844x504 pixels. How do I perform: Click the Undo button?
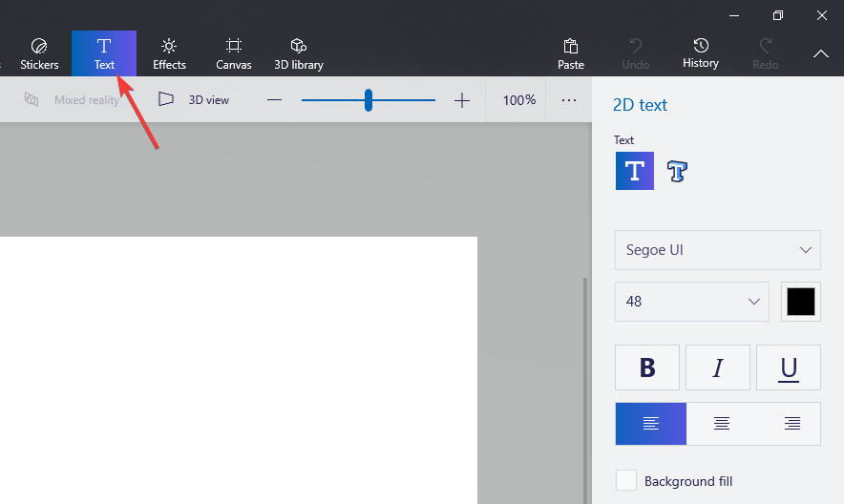(x=636, y=53)
